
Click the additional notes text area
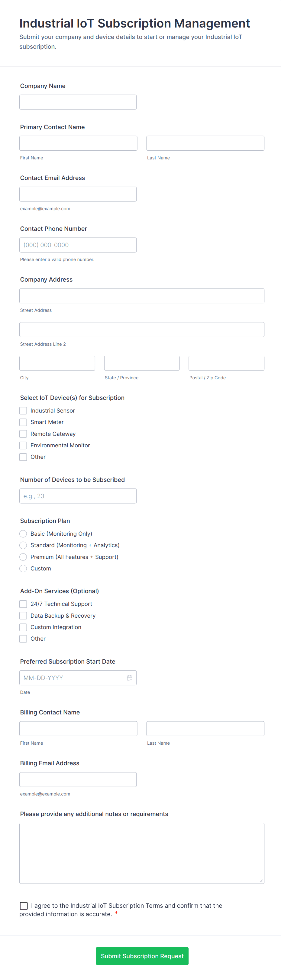pyautogui.click(x=142, y=853)
